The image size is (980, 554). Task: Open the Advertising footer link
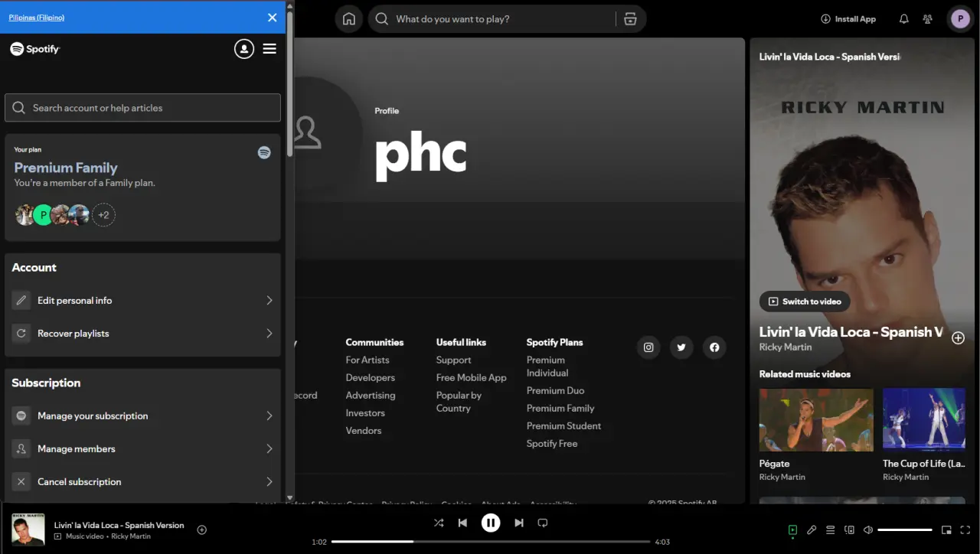point(371,396)
